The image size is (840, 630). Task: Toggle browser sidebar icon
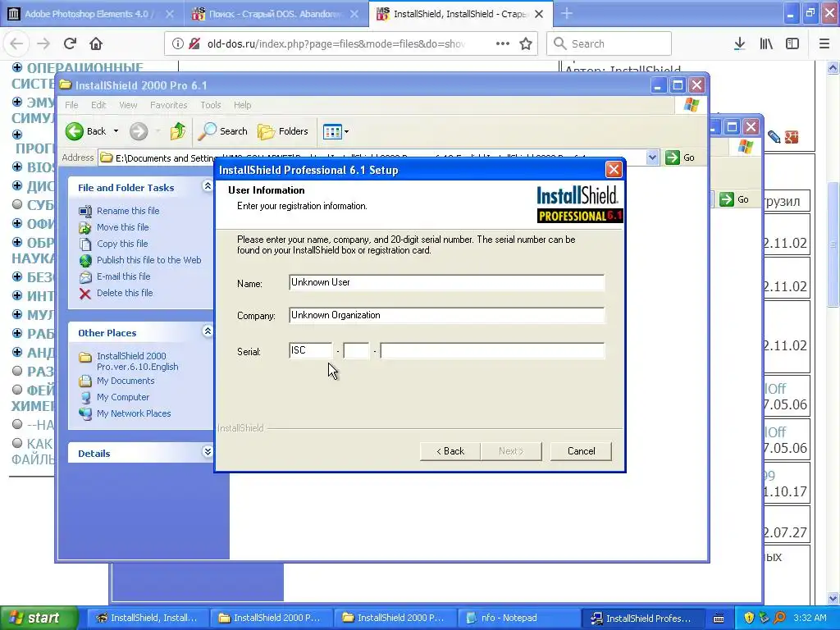792,44
